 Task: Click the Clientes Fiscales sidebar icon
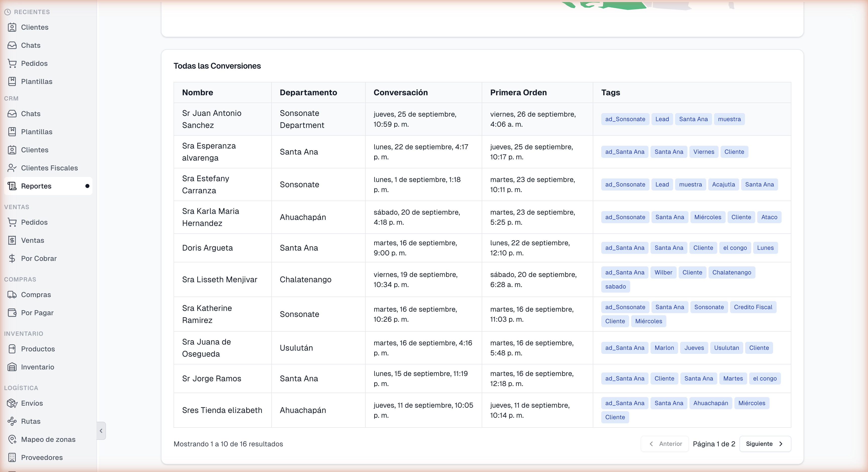pyautogui.click(x=12, y=168)
